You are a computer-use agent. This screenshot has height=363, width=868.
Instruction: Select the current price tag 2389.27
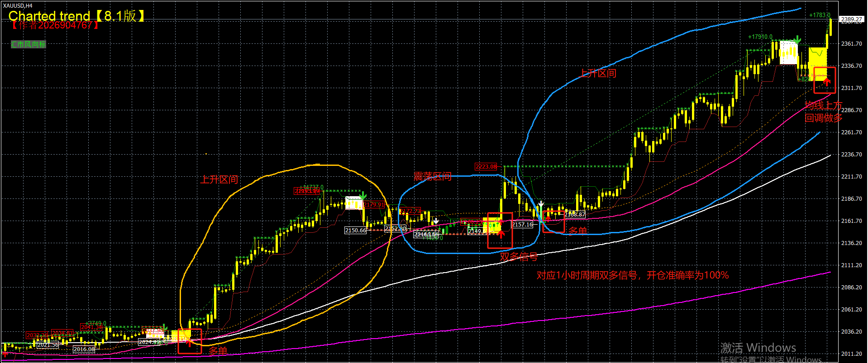pos(851,19)
